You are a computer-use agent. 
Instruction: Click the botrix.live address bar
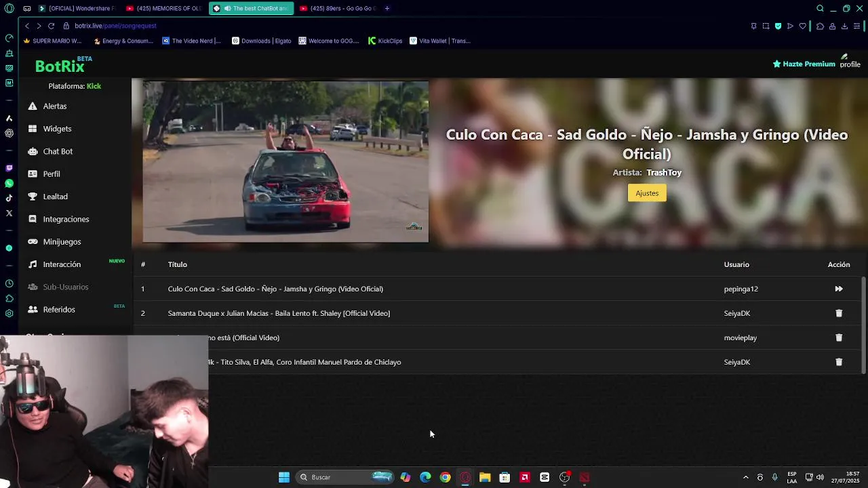(115, 26)
